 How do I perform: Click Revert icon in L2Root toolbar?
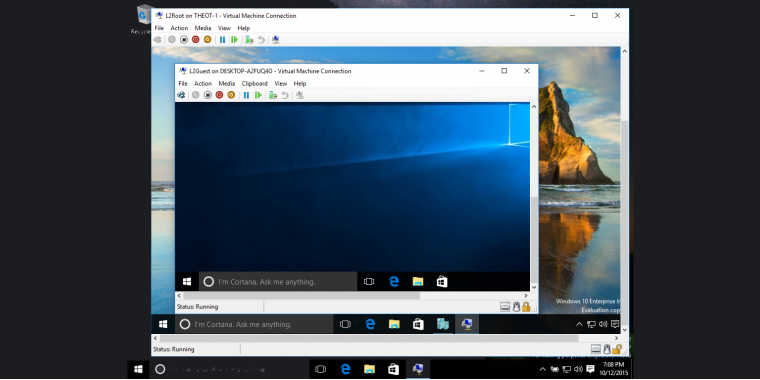tap(261, 40)
